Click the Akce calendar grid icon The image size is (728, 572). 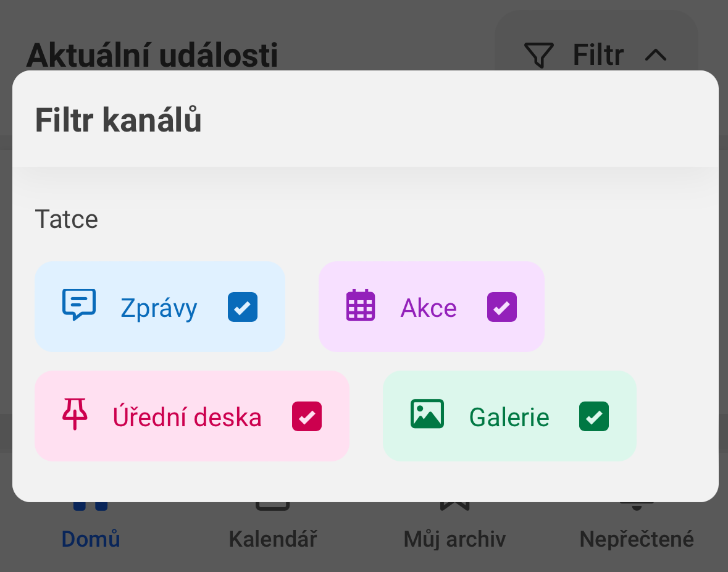[x=361, y=305]
